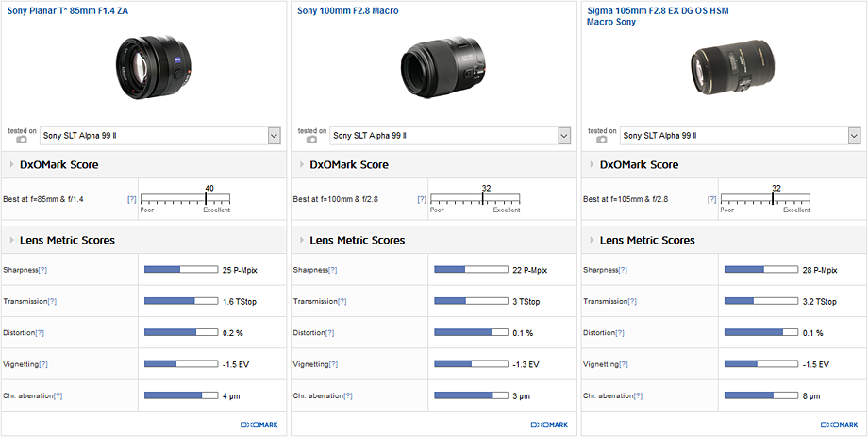Open the help [?] beside Transmission in middle panel
Screen dimensions: 868x437
[342, 302]
